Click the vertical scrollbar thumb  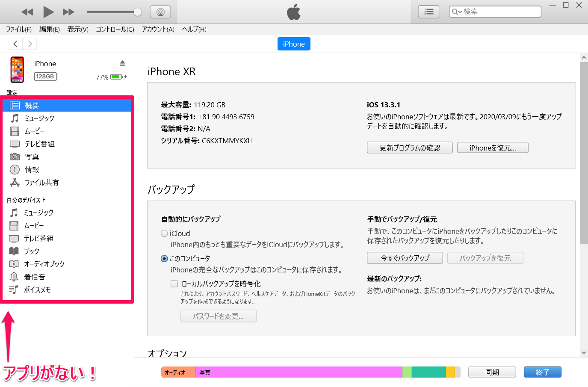click(x=584, y=153)
